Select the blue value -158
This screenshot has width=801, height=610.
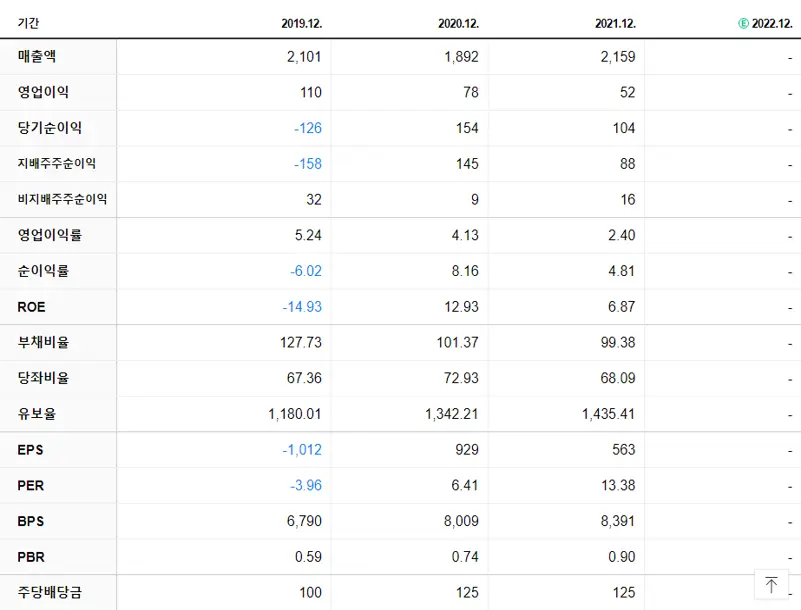coord(308,164)
